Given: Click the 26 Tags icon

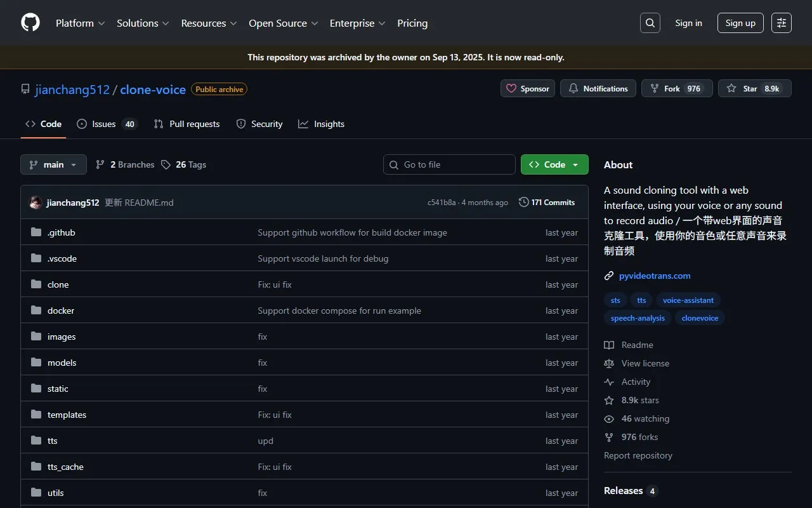Looking at the screenshot, I should 166,164.
